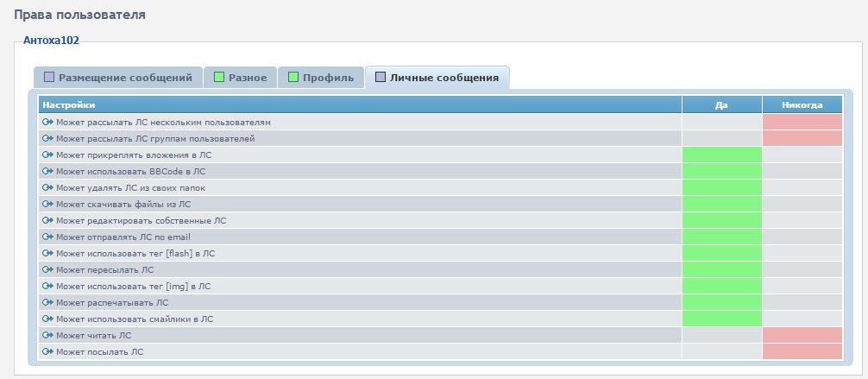
Task: Click arrow icon beside 'Может использовать BBCode в ЛС'
Action: (48, 171)
